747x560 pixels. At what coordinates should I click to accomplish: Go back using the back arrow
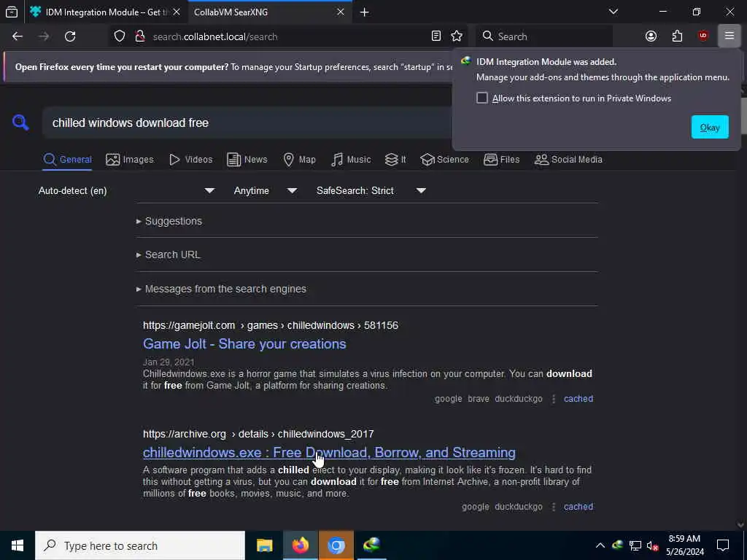tap(18, 36)
